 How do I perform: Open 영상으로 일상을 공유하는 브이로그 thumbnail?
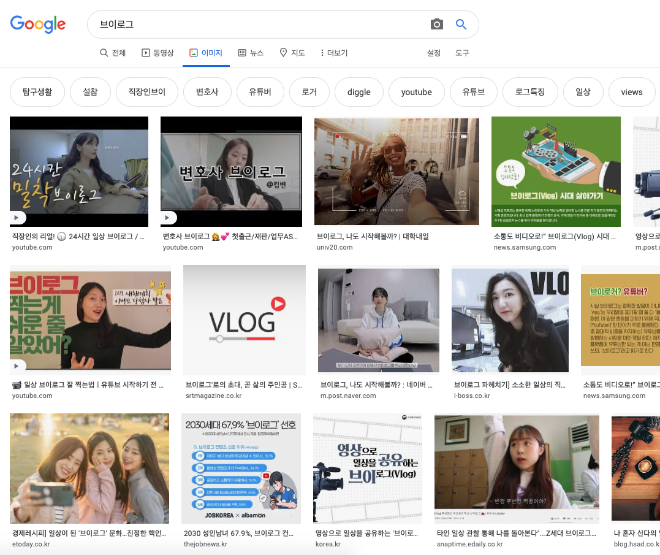click(367, 469)
